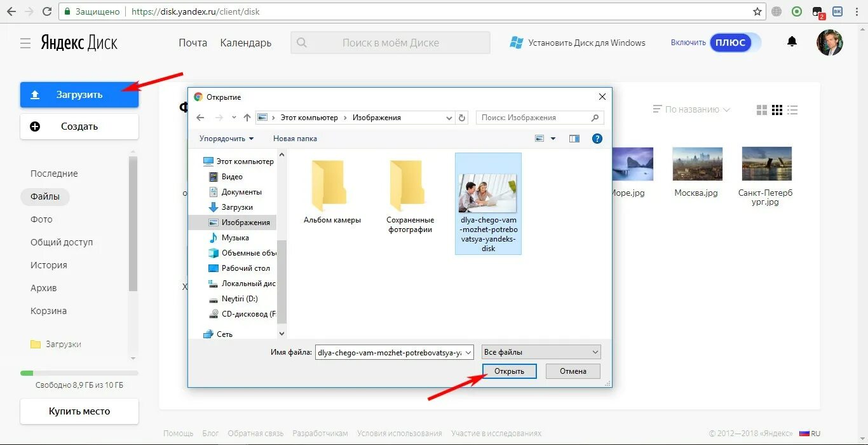This screenshot has width=868, height=445.
Task: Go up one folder level in dialog
Action: (x=247, y=118)
